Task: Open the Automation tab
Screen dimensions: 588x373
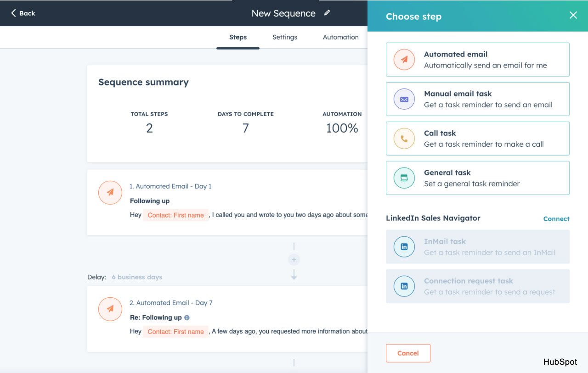Action: (x=340, y=37)
